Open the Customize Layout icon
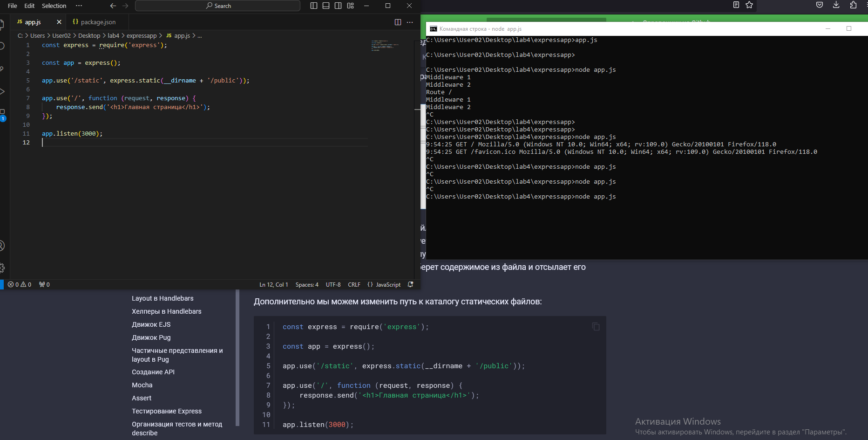This screenshot has width=868, height=440. (x=351, y=6)
